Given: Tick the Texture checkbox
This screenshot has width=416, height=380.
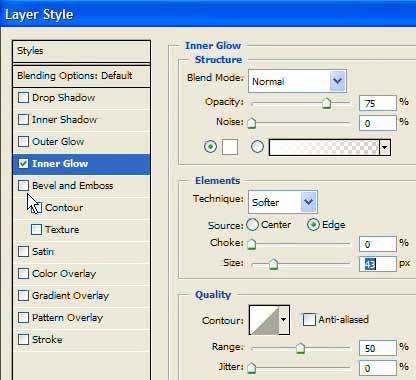Looking at the screenshot, I should (x=36, y=229).
